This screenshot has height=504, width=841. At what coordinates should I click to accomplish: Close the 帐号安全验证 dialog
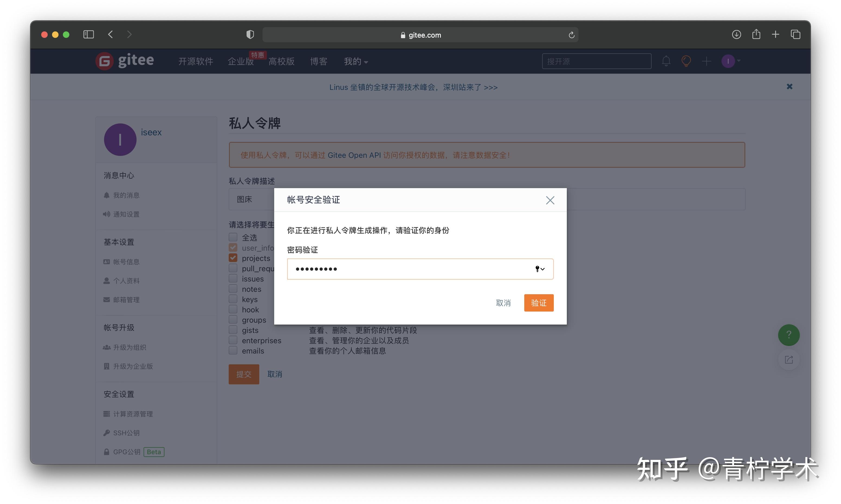[x=550, y=200]
